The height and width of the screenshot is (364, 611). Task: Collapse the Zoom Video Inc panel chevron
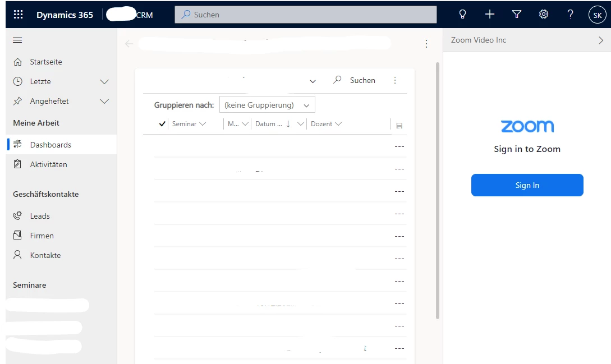pos(601,40)
